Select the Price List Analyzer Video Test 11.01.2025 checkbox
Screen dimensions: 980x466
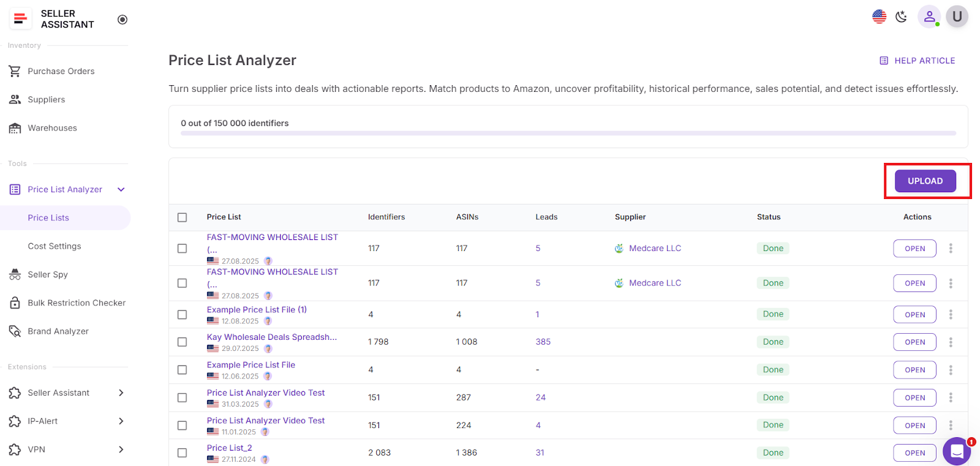pyautogui.click(x=182, y=426)
